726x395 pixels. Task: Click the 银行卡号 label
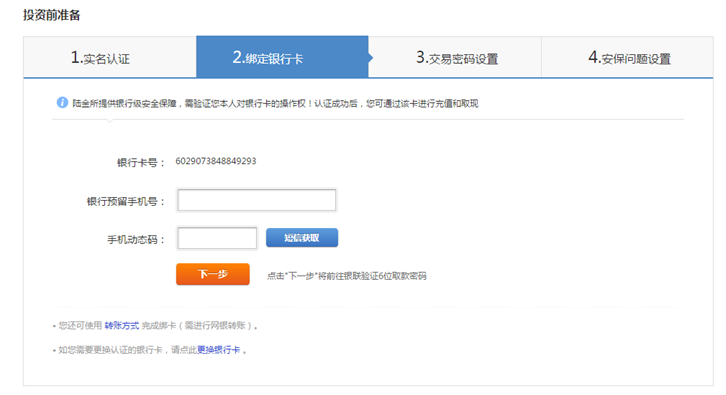point(141,163)
